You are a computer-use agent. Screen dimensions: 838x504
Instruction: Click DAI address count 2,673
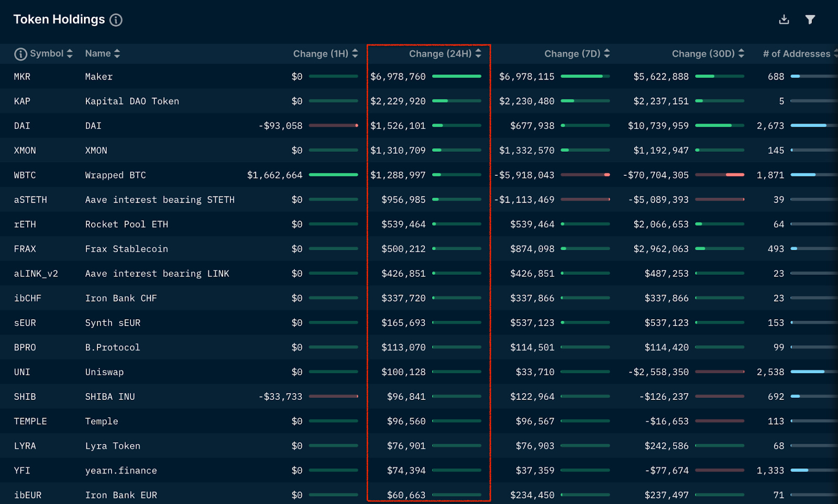coord(770,126)
